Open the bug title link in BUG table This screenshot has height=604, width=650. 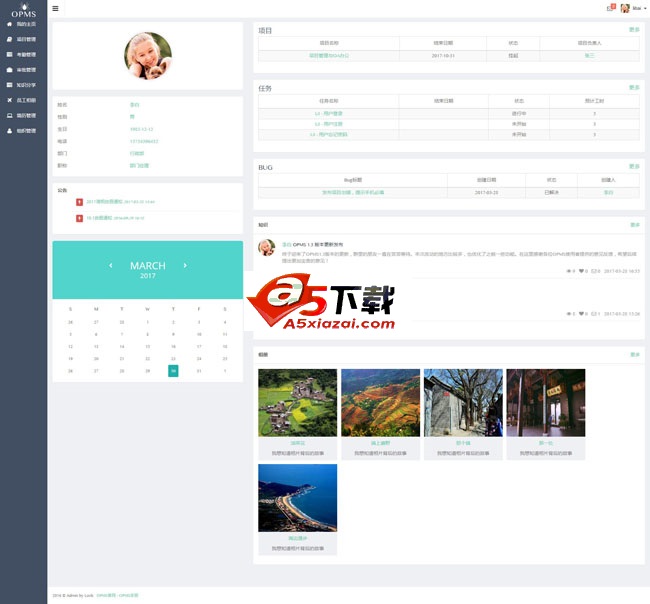click(x=353, y=192)
